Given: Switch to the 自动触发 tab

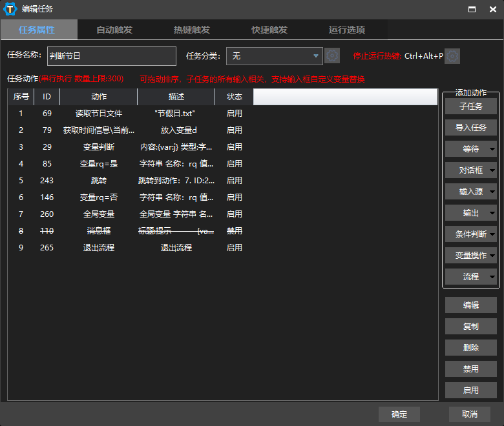Looking at the screenshot, I should tap(114, 30).
